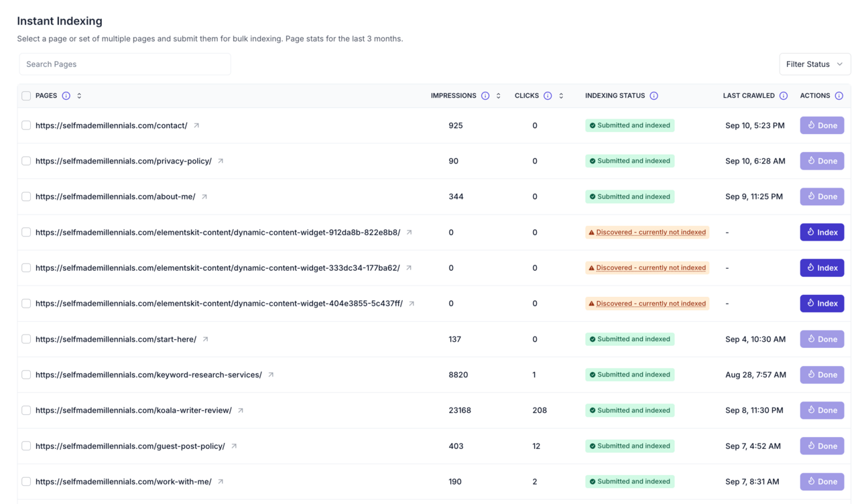Image resolution: width=866 pixels, height=504 pixels.
Task: Click the info icon next to Pages header
Action: click(66, 96)
